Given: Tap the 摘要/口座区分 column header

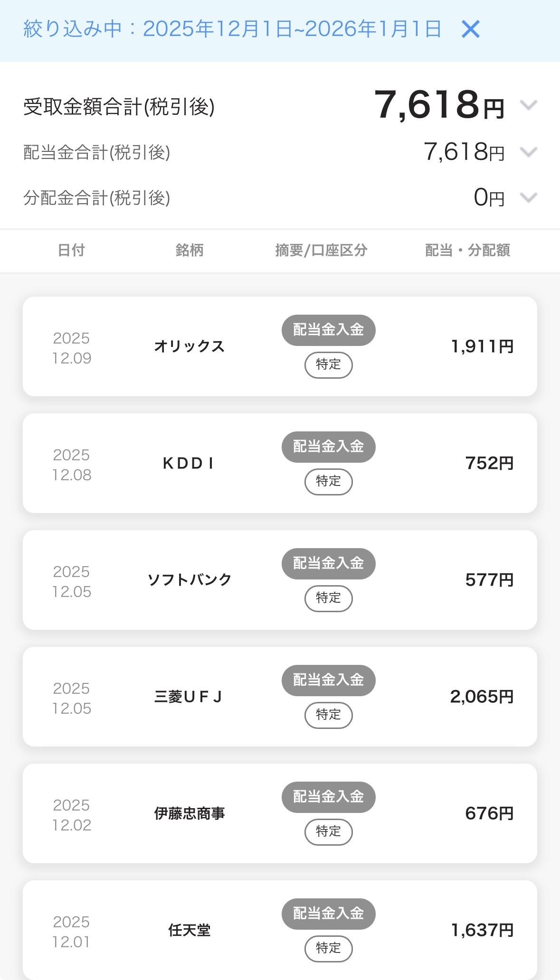Looking at the screenshot, I should coord(321,250).
